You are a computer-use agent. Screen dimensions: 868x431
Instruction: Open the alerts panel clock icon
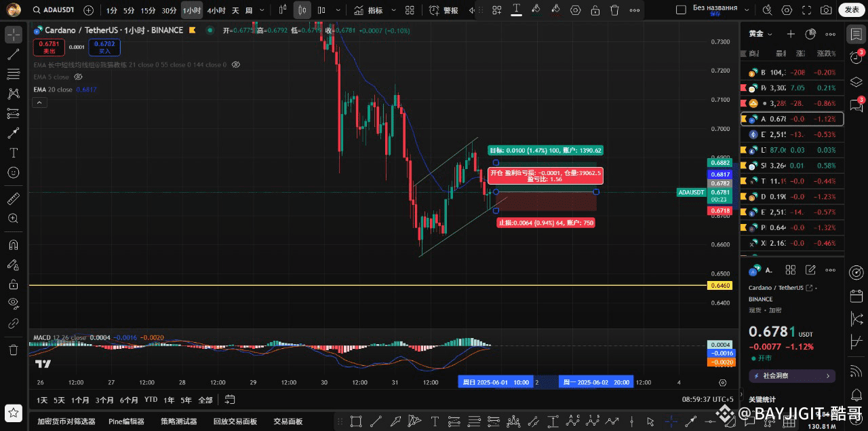856,58
